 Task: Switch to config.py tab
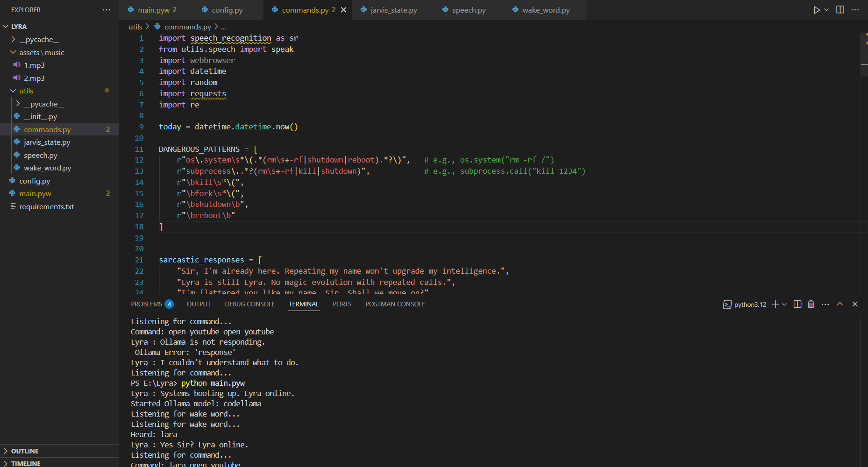coord(227,10)
